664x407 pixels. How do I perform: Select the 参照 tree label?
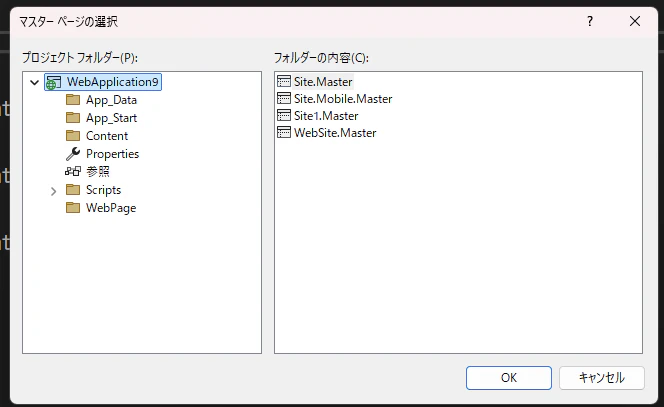coord(98,171)
